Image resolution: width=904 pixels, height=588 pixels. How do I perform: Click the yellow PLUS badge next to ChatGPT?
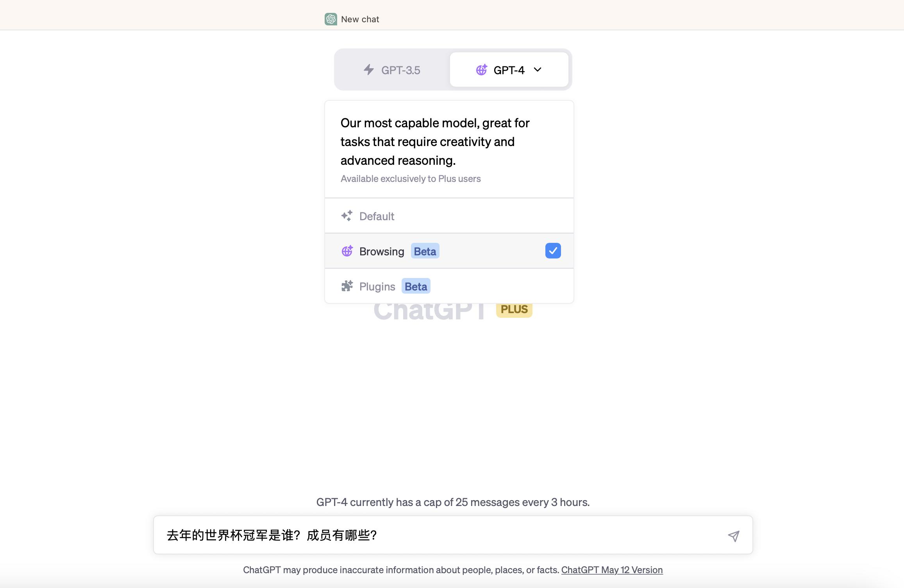point(514,309)
